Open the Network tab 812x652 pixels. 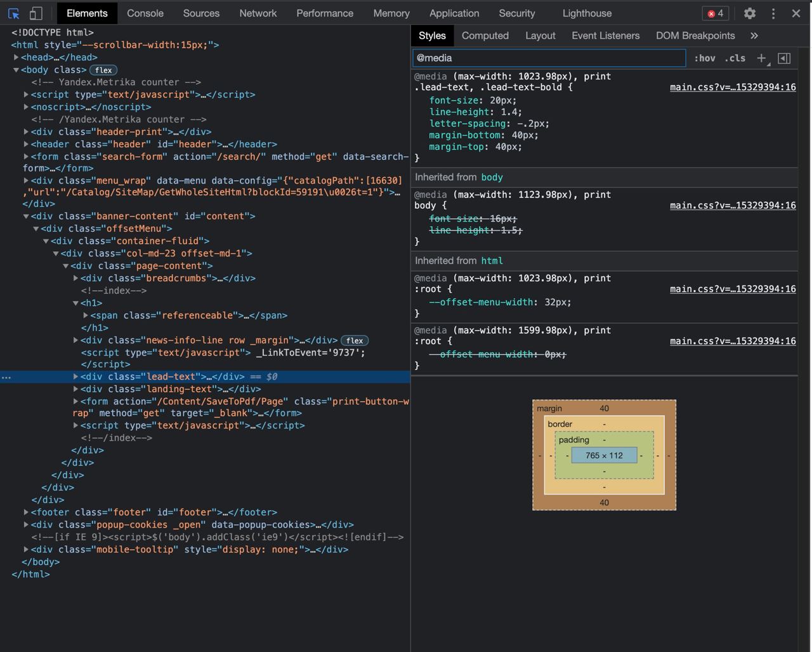tap(258, 13)
